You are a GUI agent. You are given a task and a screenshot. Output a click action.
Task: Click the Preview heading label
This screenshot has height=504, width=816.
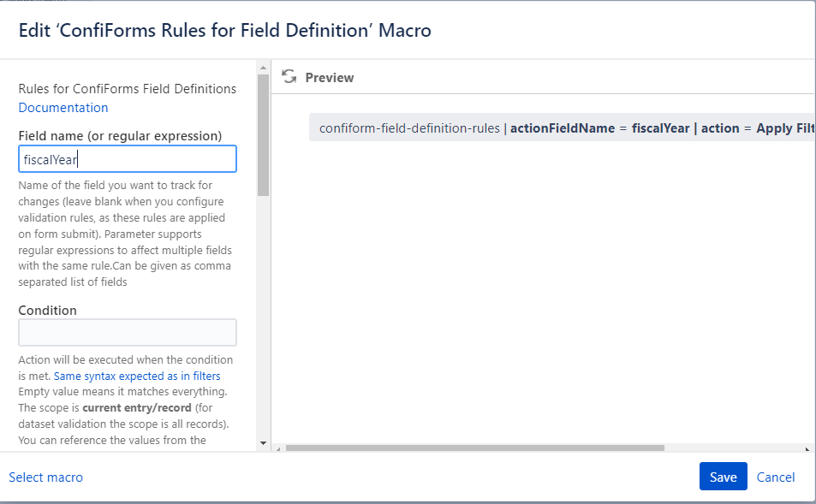click(330, 78)
